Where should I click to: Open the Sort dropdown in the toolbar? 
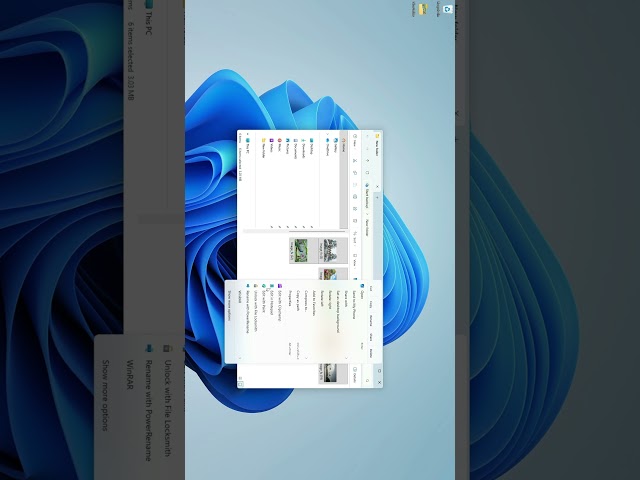(355, 240)
